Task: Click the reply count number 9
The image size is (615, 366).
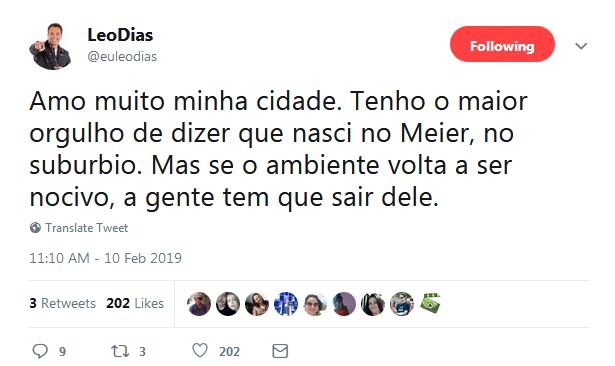Action: (x=62, y=352)
